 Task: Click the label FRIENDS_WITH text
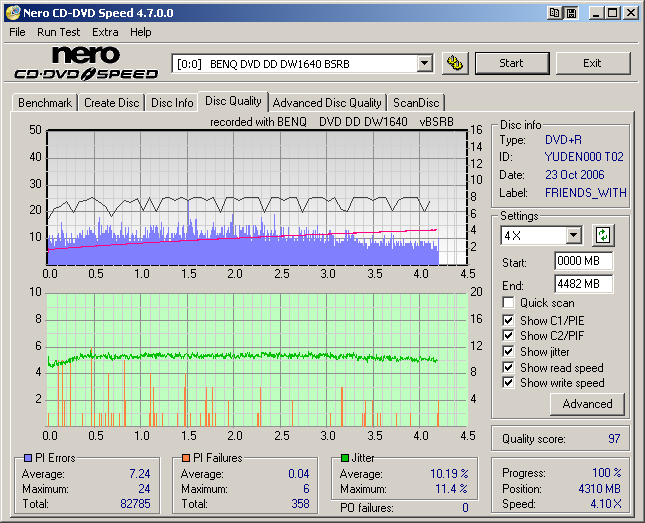tap(586, 193)
